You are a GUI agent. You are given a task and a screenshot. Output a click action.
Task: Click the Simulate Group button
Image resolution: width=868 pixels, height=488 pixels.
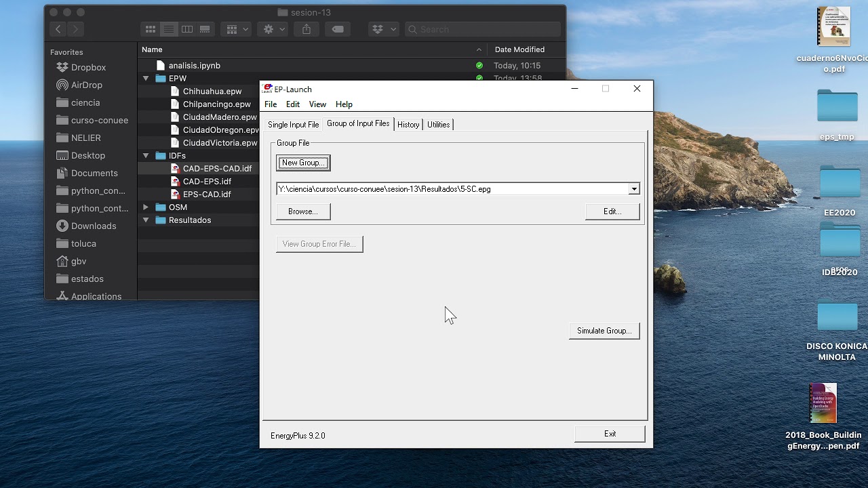pyautogui.click(x=604, y=331)
